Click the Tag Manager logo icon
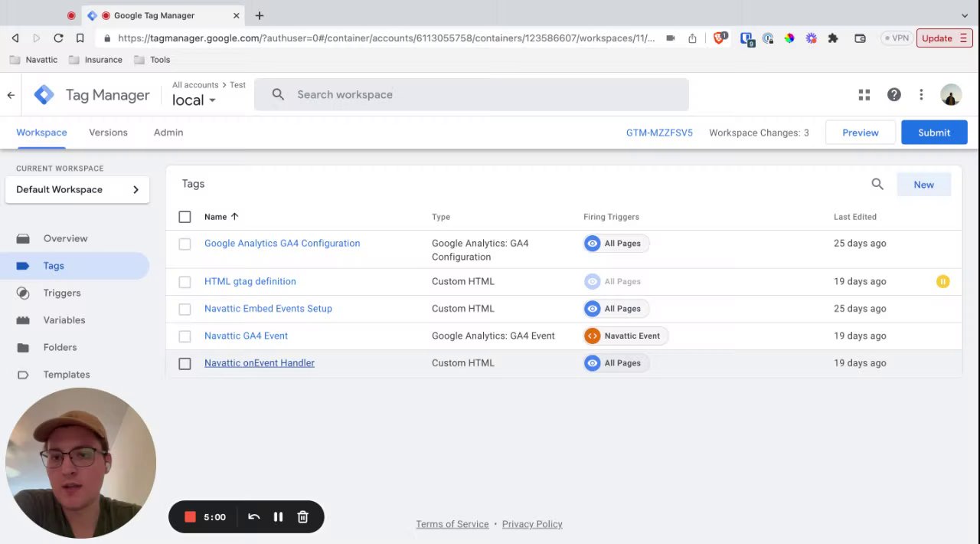 44,95
